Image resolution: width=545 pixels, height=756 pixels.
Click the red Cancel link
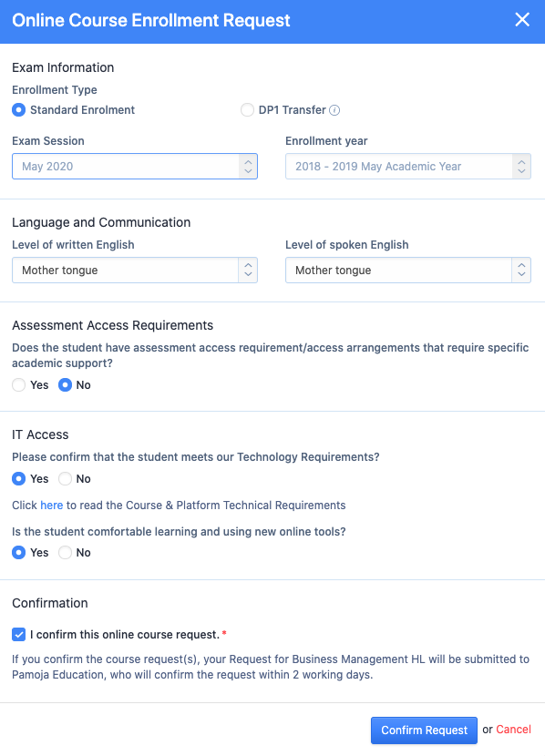(513, 730)
